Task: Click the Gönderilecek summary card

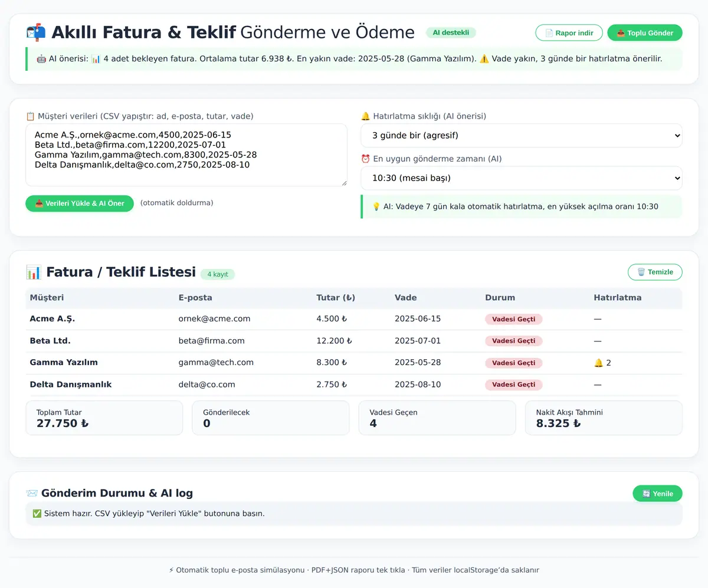Action: (x=271, y=418)
